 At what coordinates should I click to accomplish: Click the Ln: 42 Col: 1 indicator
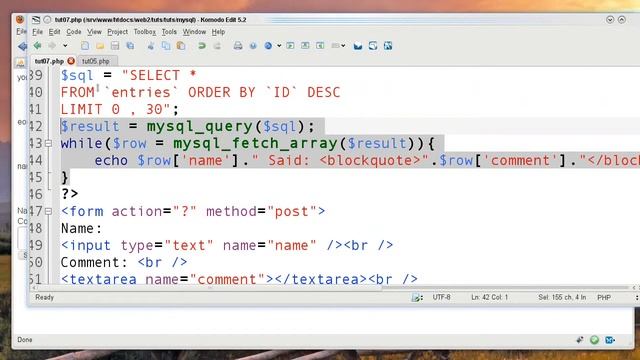pyautogui.click(x=489, y=297)
